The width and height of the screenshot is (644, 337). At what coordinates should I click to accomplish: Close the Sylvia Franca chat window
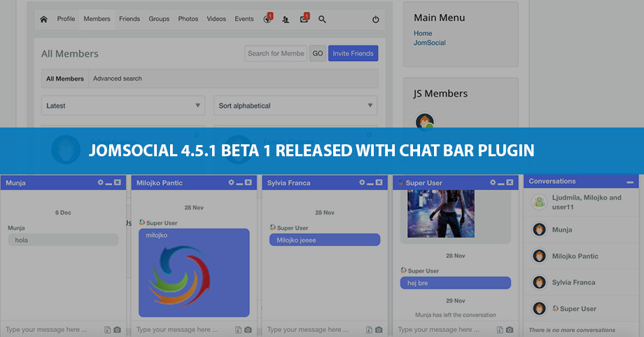pyautogui.click(x=379, y=182)
